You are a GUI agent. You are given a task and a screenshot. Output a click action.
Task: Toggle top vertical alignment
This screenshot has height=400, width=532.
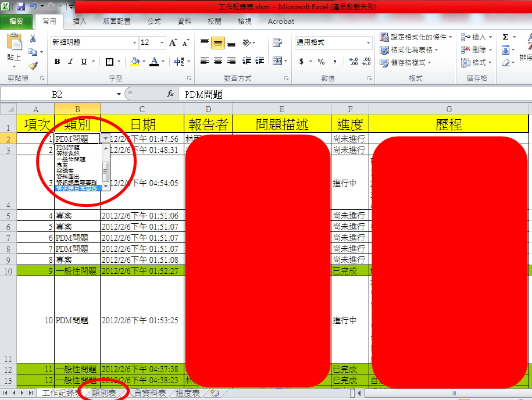tap(205, 43)
